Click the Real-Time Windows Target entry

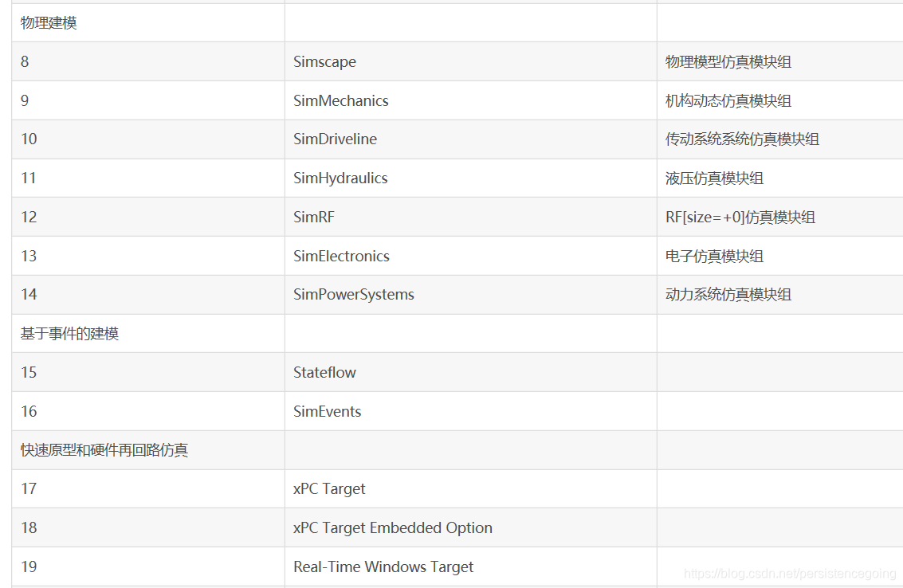383,566
